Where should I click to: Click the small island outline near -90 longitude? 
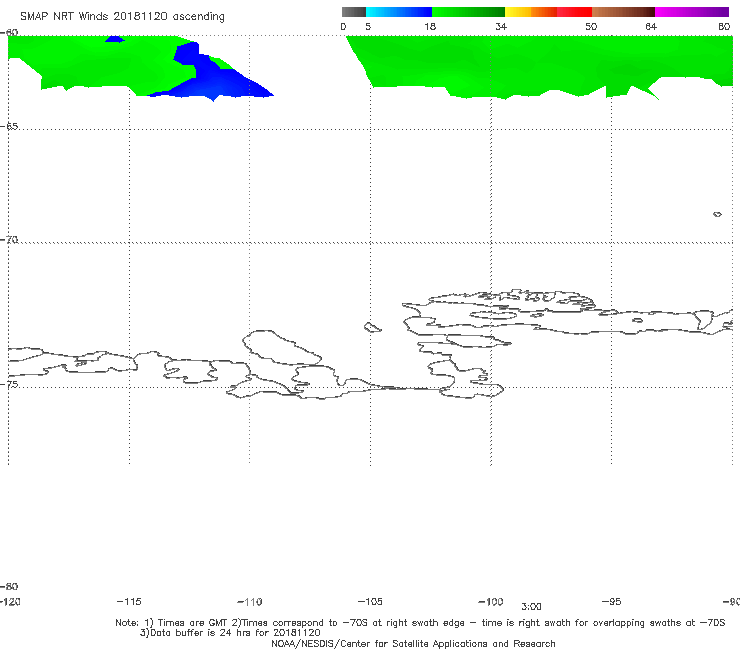(717, 214)
